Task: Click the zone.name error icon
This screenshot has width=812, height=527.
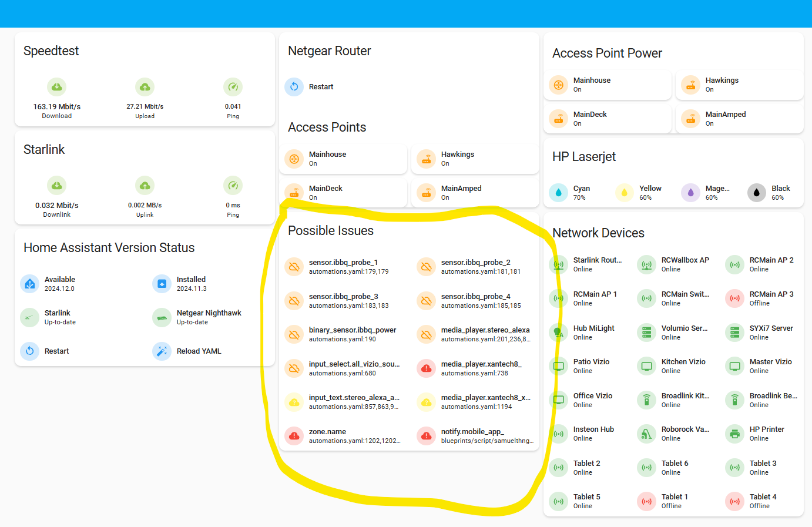Action: pyautogui.click(x=294, y=435)
